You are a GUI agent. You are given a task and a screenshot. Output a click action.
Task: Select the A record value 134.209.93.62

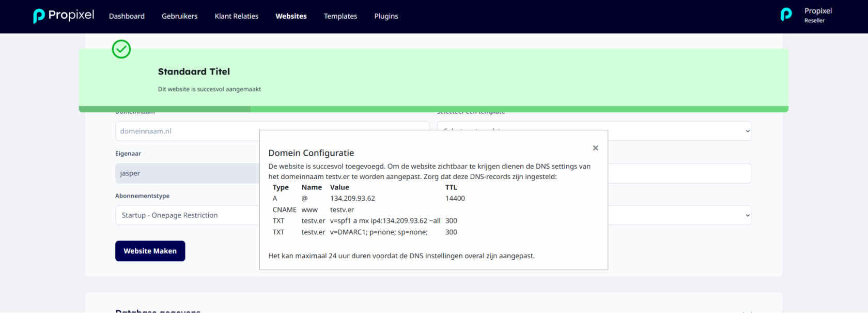[352, 198]
